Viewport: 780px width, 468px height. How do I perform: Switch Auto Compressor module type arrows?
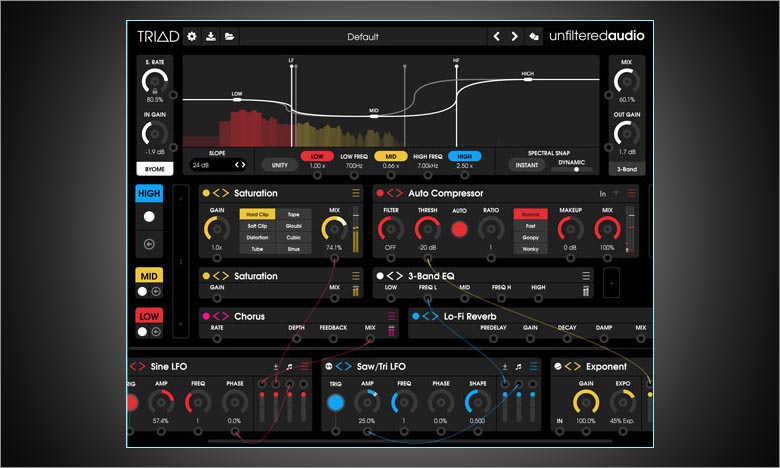(x=395, y=193)
